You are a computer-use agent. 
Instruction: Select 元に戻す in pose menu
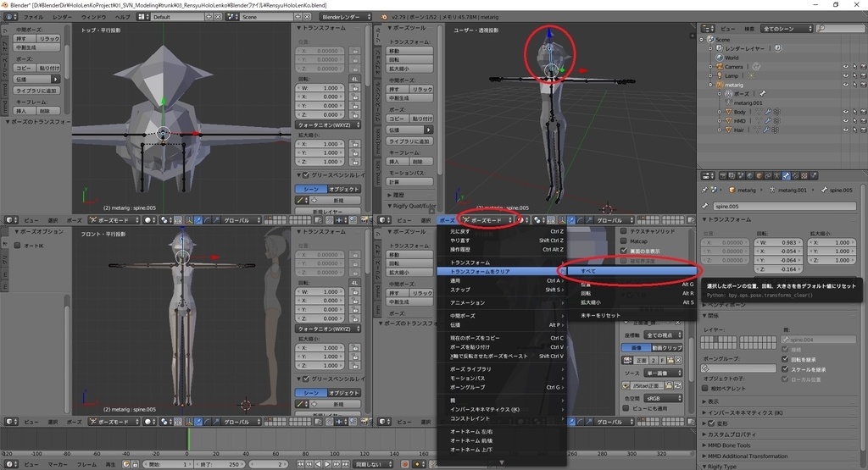pyautogui.click(x=501, y=231)
